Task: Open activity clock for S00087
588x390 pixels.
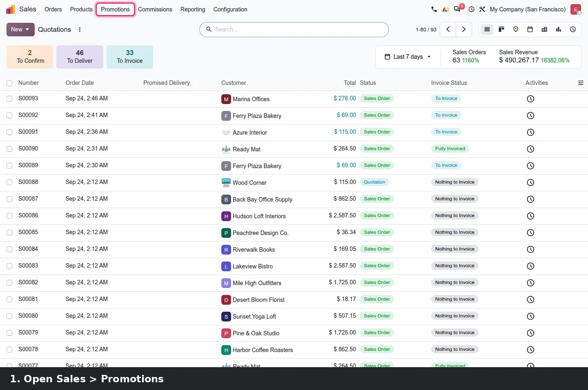Action: click(530, 199)
